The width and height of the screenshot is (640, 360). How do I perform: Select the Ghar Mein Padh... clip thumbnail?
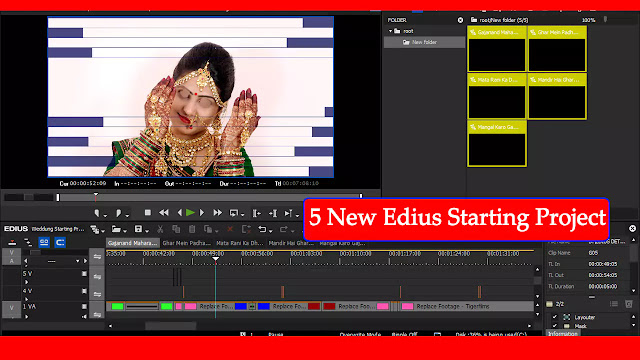(557, 49)
